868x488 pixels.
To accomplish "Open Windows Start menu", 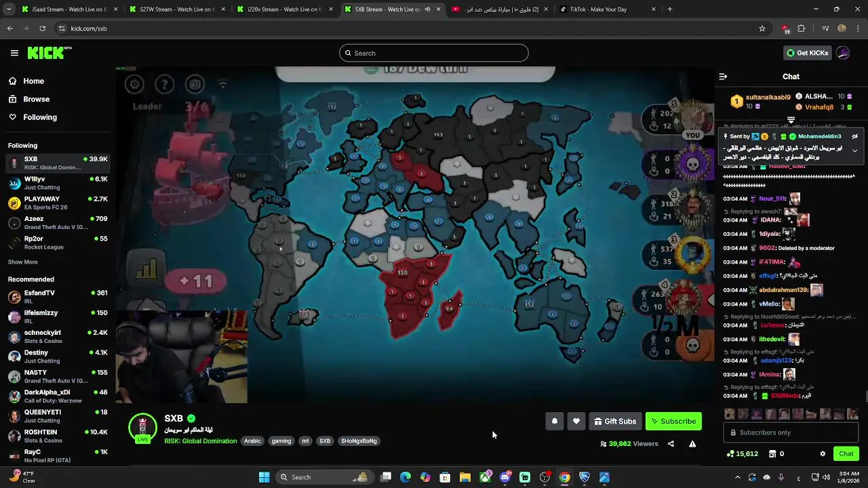I will pos(264,477).
